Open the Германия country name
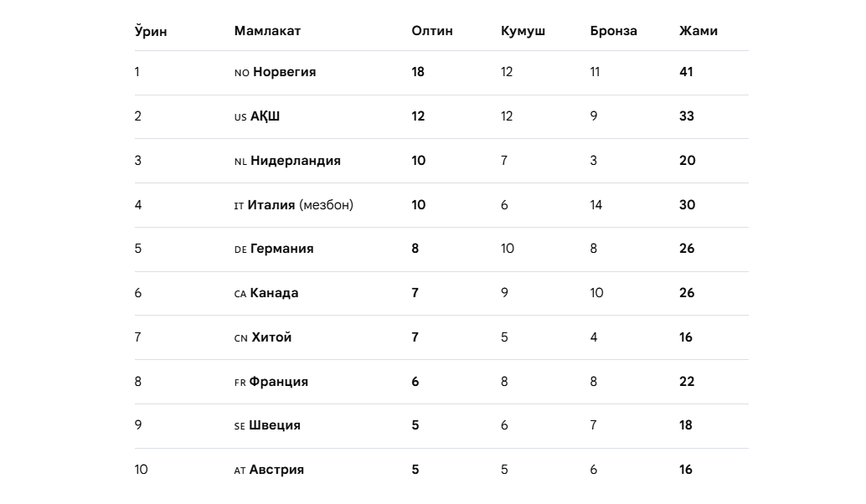This screenshot has width=866, height=504. (282, 249)
